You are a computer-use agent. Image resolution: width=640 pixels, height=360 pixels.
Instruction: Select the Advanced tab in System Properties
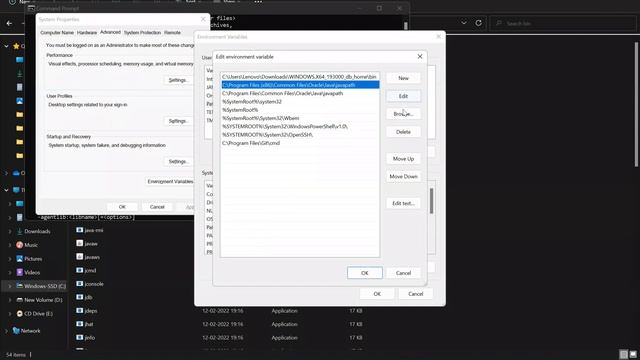coord(110,32)
